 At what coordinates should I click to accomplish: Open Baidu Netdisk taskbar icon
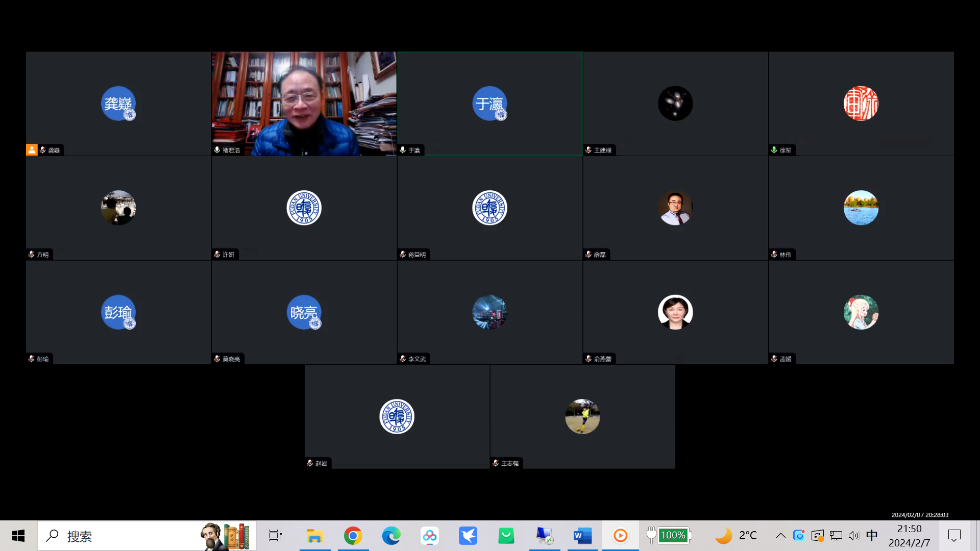pyautogui.click(x=429, y=536)
